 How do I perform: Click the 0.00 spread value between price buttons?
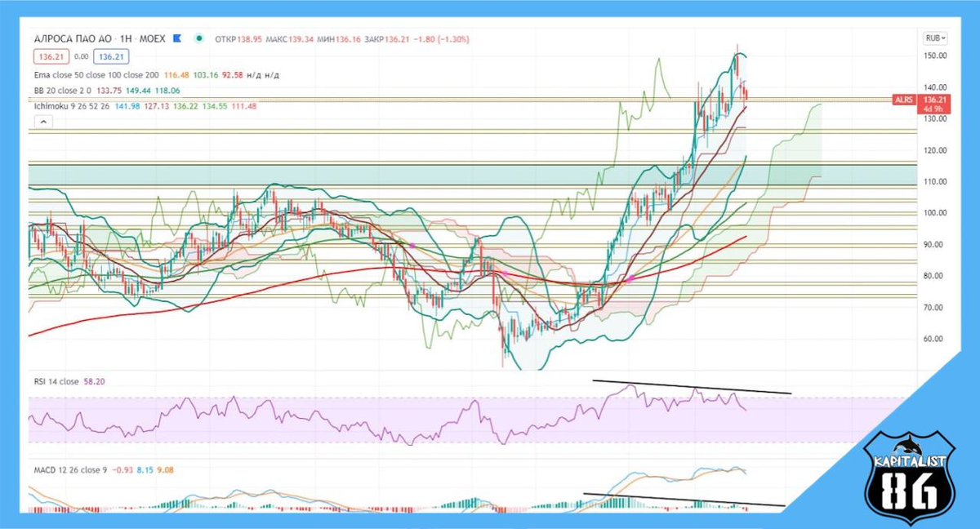[81, 57]
